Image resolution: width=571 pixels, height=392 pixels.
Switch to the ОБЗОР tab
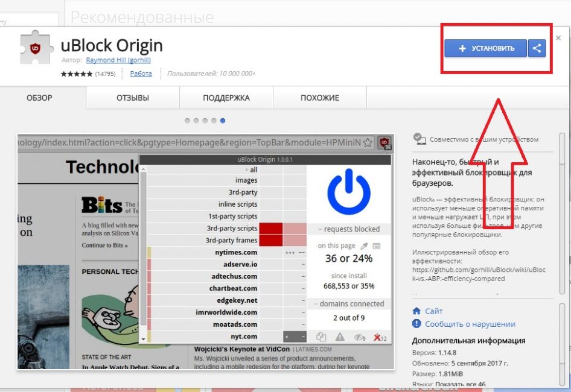click(x=39, y=98)
